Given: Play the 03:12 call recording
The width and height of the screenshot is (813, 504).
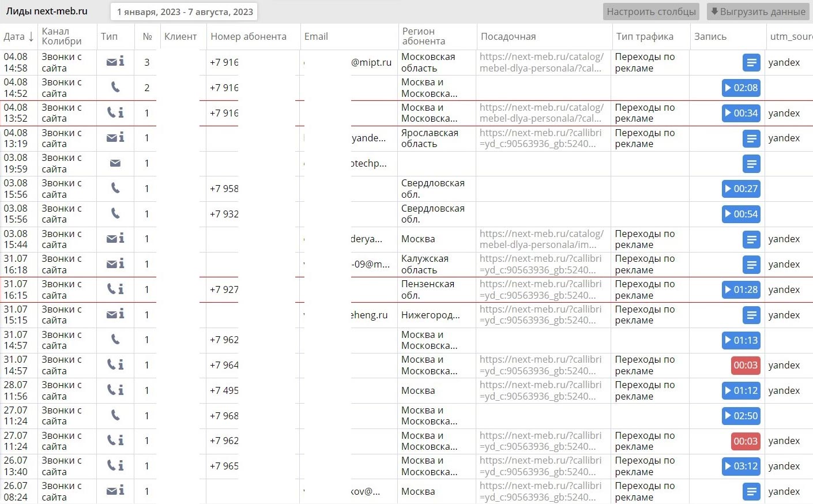Looking at the screenshot, I should [x=741, y=466].
